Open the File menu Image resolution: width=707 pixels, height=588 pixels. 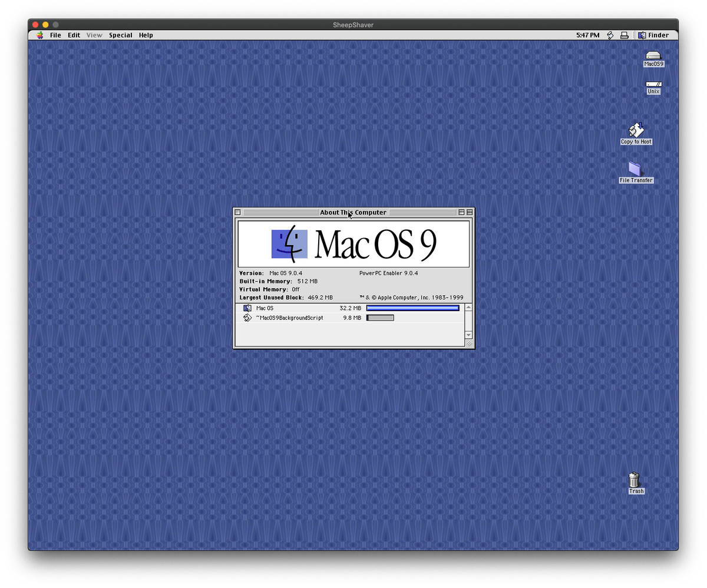point(55,35)
